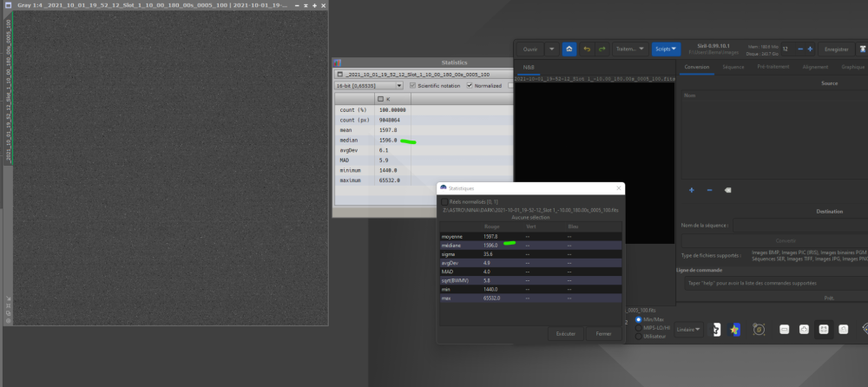The image size is (868, 387).
Task: Open the Linéaire display mode dropdown
Action: (x=690, y=330)
